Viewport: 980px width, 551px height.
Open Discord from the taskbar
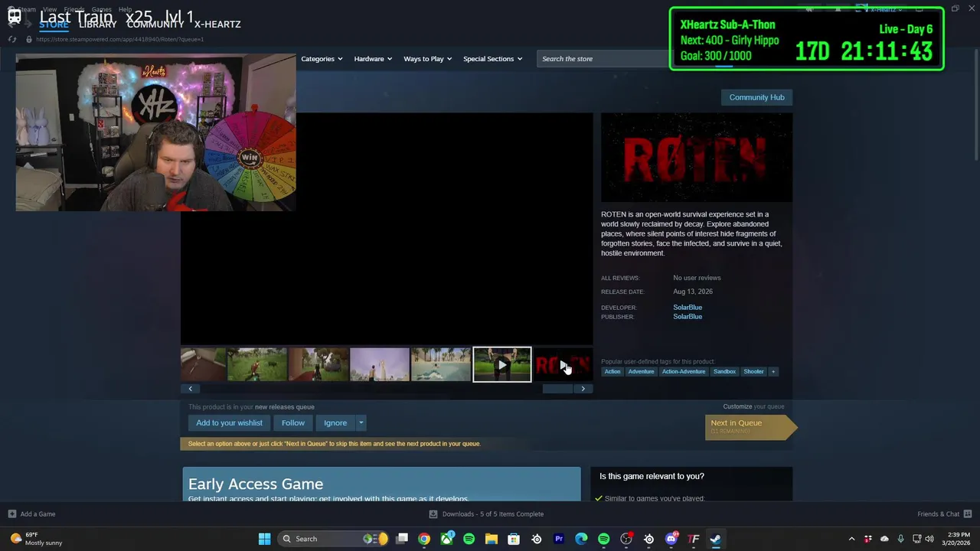tap(671, 539)
